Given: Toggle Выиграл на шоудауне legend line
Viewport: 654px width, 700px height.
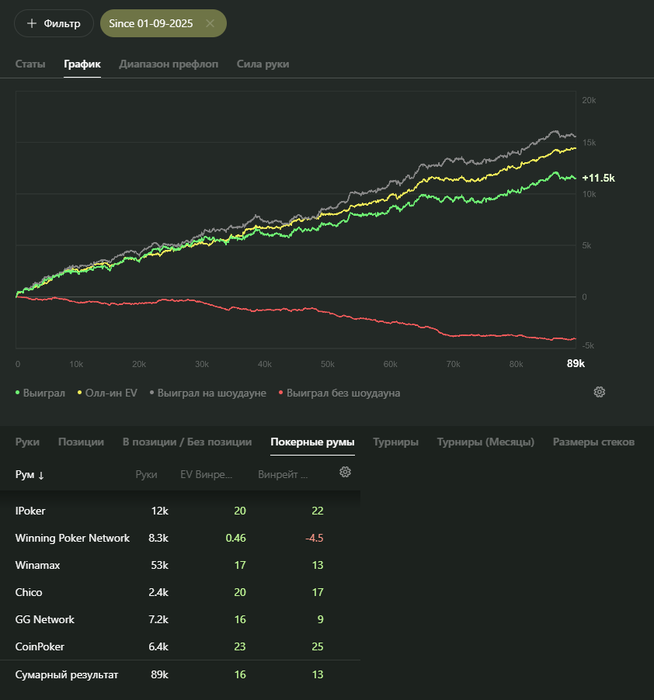Looking at the screenshot, I should point(207,393).
